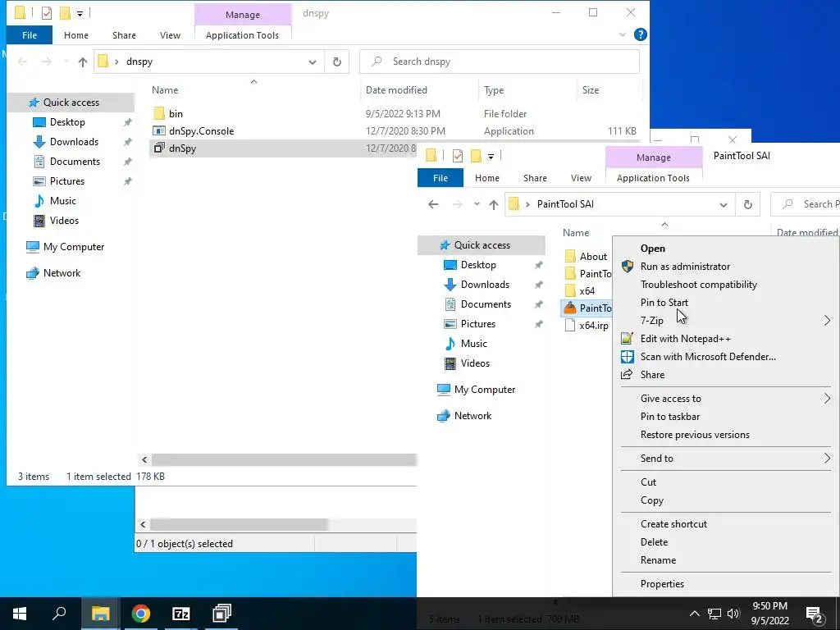Viewport: 840px width, 630px height.
Task: Open Music in dnspy window sidebar
Action: (x=62, y=201)
